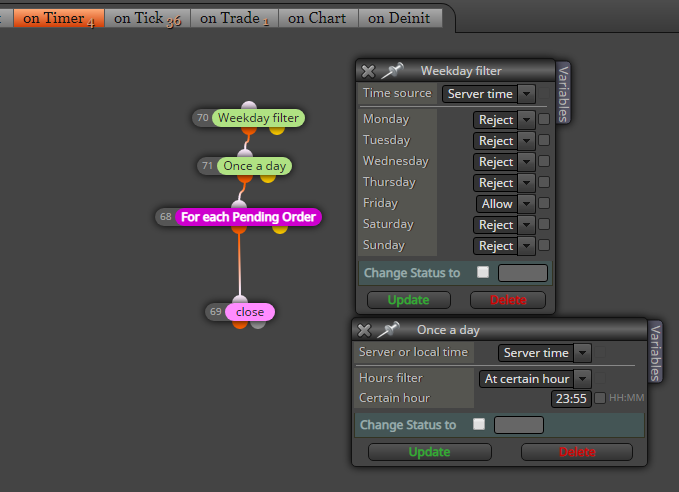Viewport: 679px width, 492px height.
Task: Open Tuesday Reject dropdown
Action: [504, 141]
